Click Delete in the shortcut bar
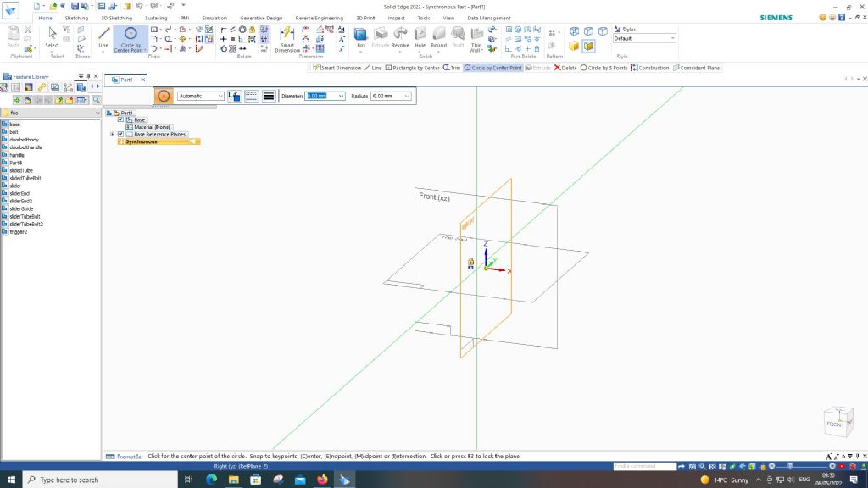Image resolution: width=868 pixels, height=488 pixels. [x=565, y=68]
